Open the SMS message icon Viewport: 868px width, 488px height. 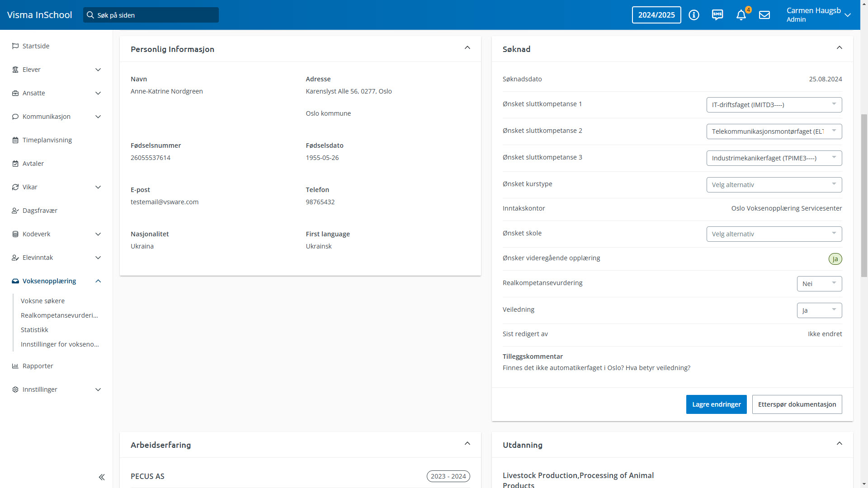pos(717,15)
